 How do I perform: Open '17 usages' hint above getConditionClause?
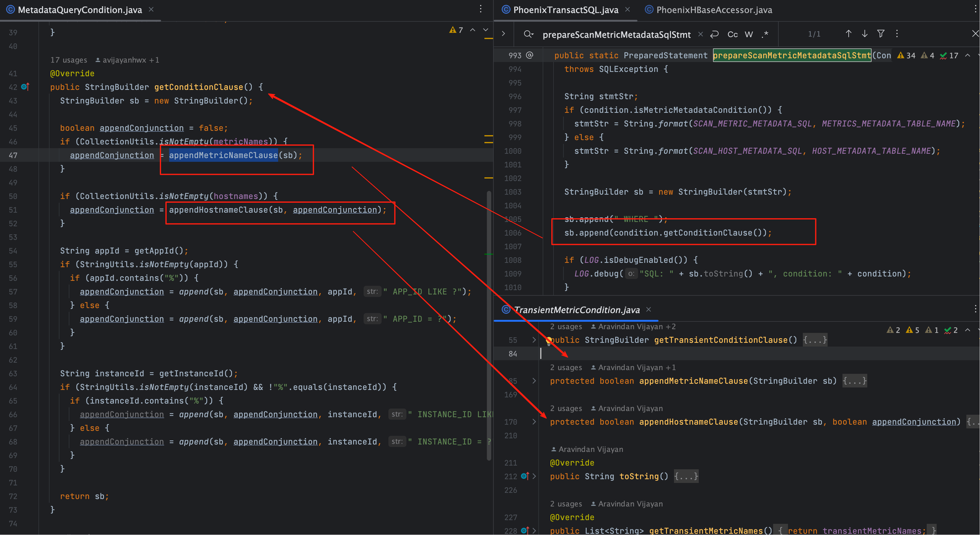[x=68, y=60]
